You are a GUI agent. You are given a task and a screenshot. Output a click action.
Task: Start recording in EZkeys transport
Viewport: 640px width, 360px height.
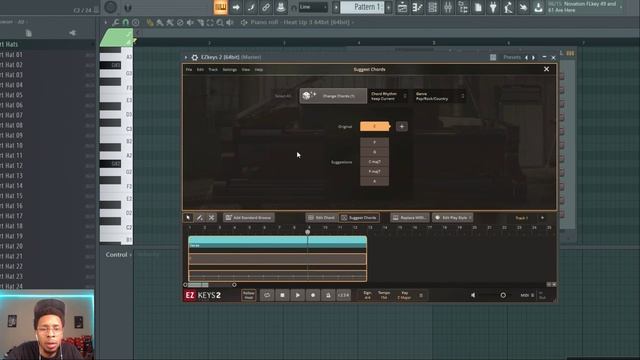coord(313,295)
